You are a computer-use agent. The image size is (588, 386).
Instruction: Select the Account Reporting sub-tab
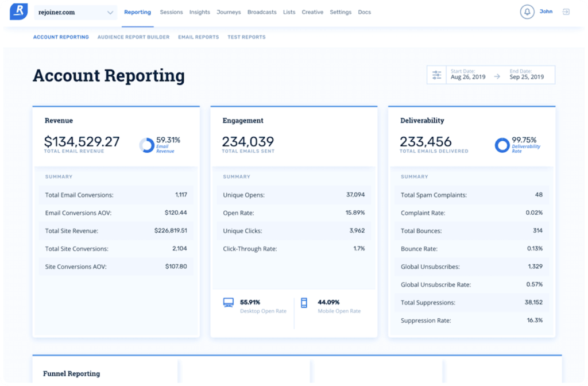click(61, 37)
